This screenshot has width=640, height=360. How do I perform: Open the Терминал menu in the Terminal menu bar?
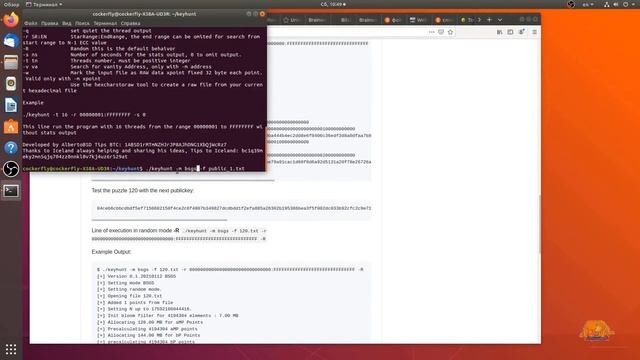pyautogui.click(x=105, y=23)
